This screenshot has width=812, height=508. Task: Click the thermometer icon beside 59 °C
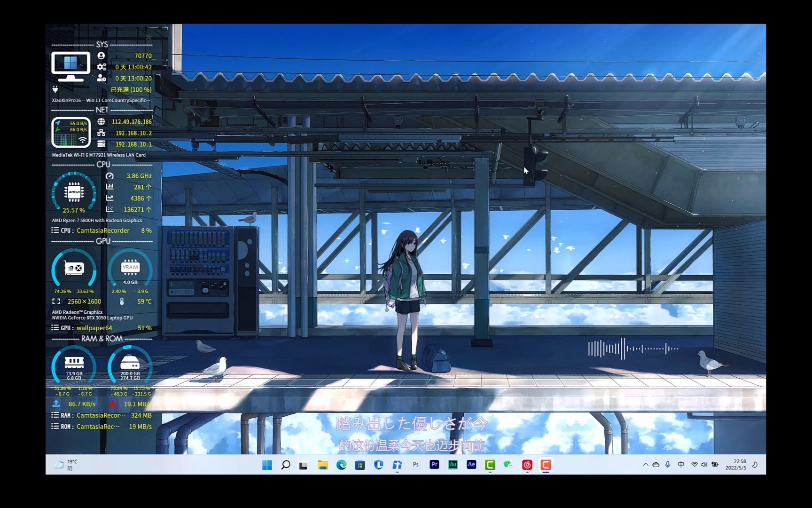[x=122, y=302]
